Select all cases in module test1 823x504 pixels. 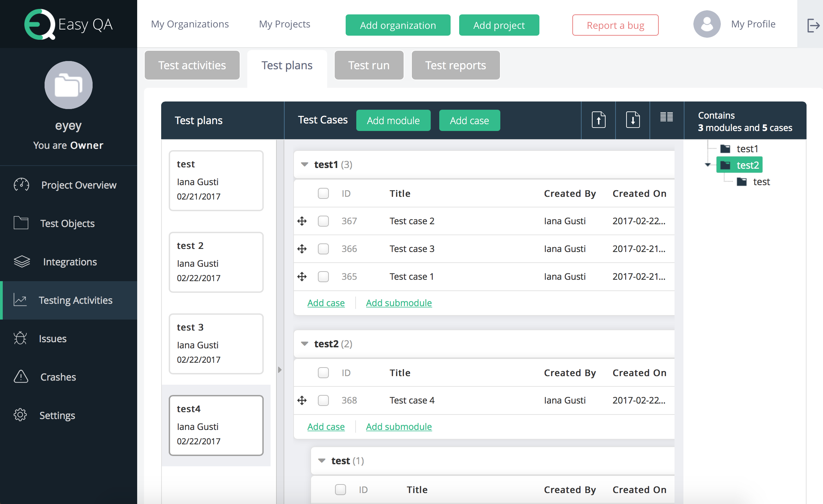pyautogui.click(x=323, y=193)
